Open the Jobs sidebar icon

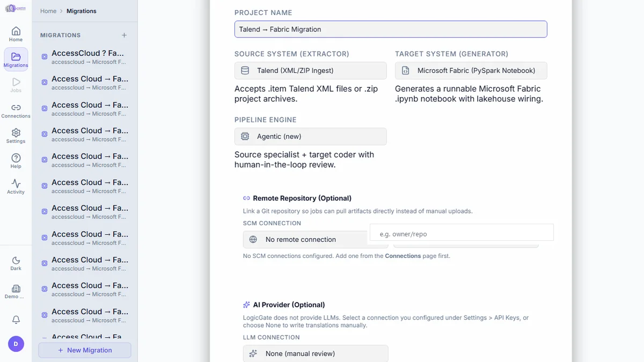click(16, 85)
